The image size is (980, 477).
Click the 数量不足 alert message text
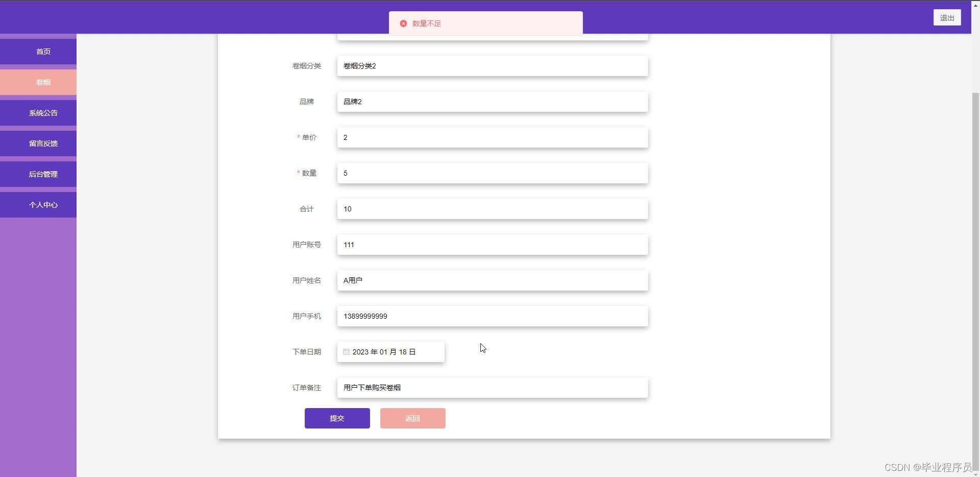coord(427,23)
